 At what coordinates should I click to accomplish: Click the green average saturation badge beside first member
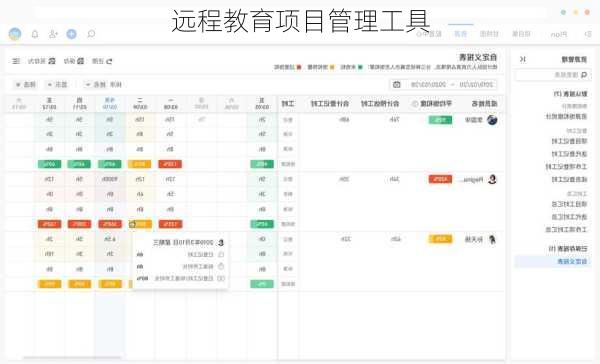tap(440, 120)
